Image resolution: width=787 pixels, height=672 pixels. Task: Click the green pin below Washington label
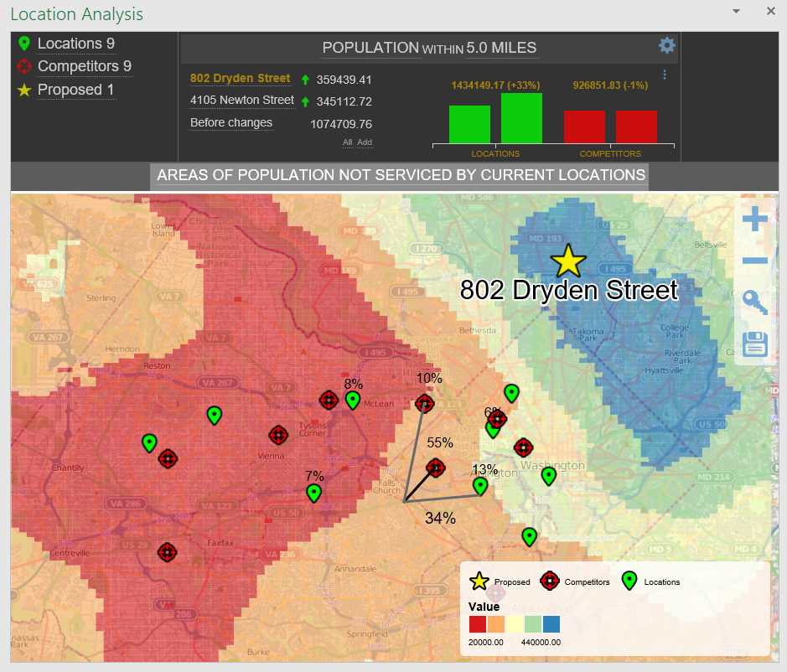pyautogui.click(x=549, y=475)
